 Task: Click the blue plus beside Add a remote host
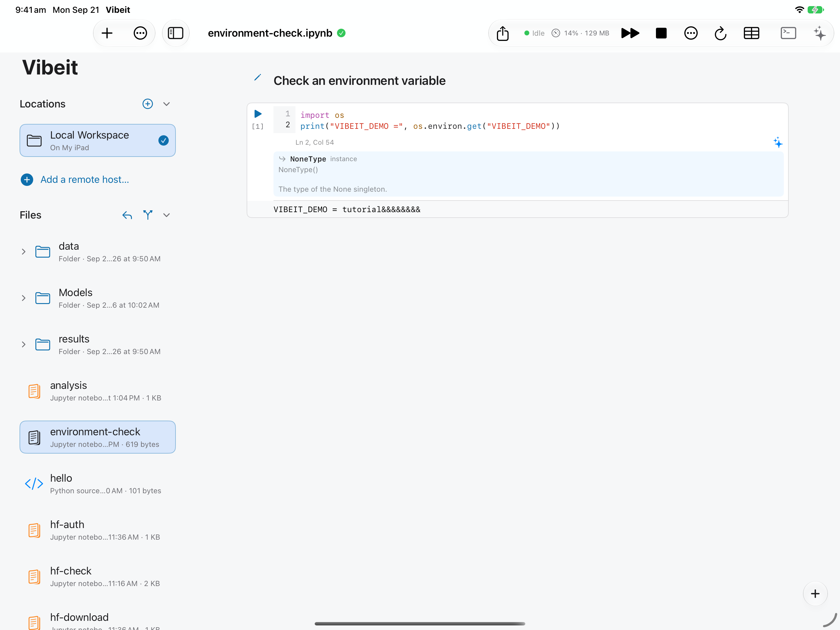pos(27,179)
